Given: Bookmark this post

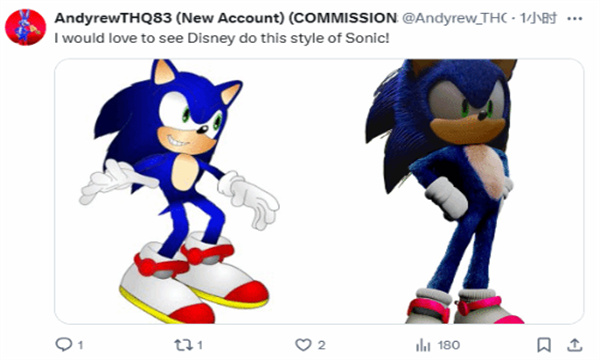Looking at the screenshot, I should coord(544,345).
